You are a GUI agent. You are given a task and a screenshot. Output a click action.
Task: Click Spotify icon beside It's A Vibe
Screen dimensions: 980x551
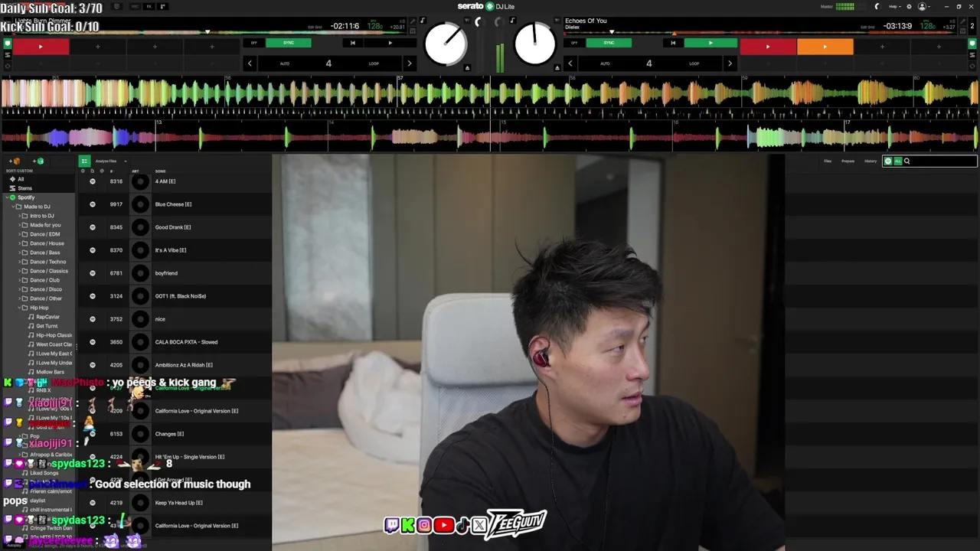(93, 250)
